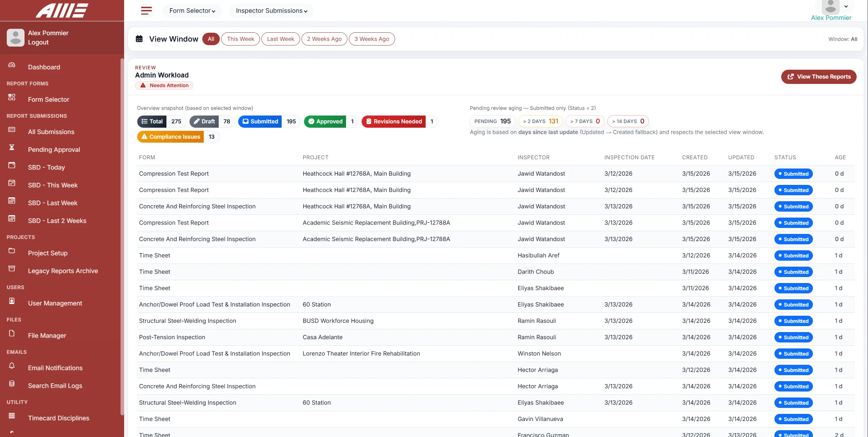
Task: Click the Form Selector grid icon
Action: pos(12,97)
